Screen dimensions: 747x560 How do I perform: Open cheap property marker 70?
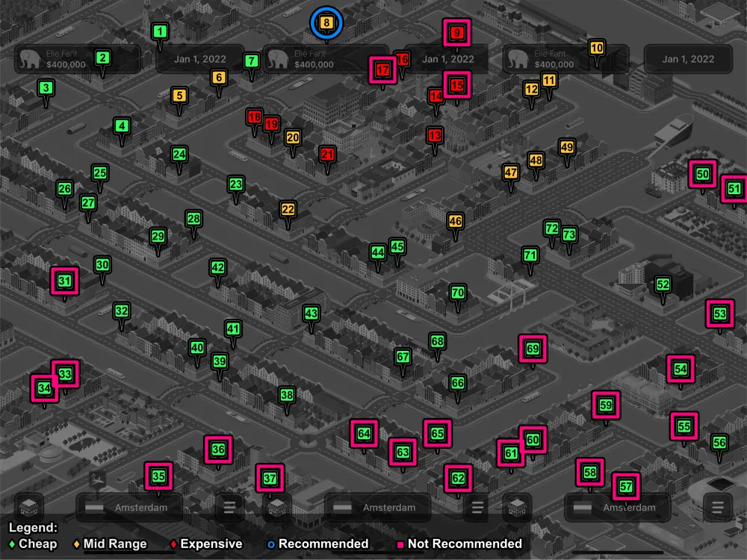point(458,293)
